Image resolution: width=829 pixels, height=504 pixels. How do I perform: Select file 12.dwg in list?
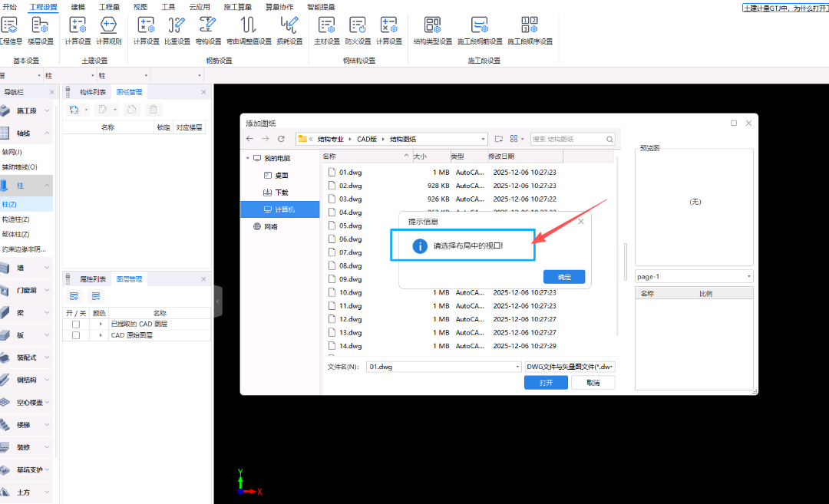tap(351, 320)
